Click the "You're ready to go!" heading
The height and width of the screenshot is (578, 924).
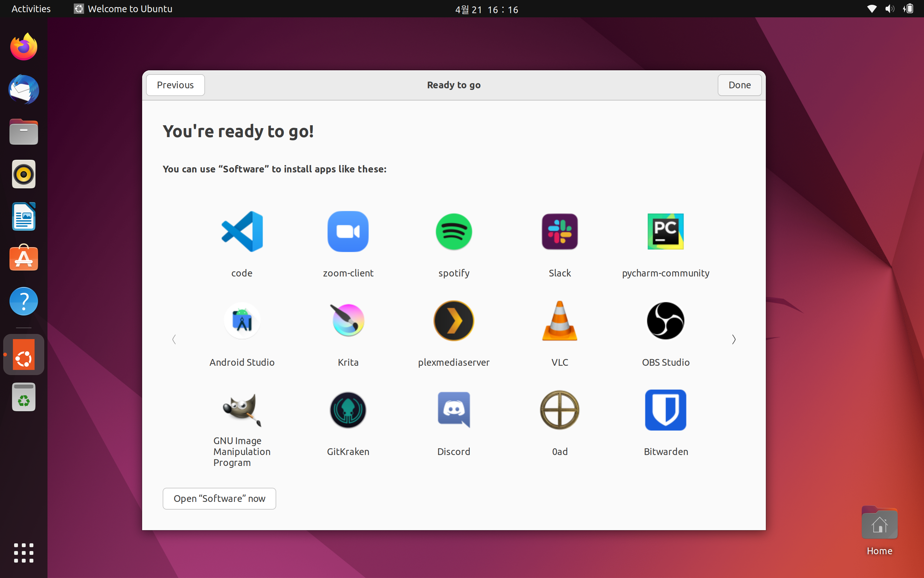pos(238,131)
